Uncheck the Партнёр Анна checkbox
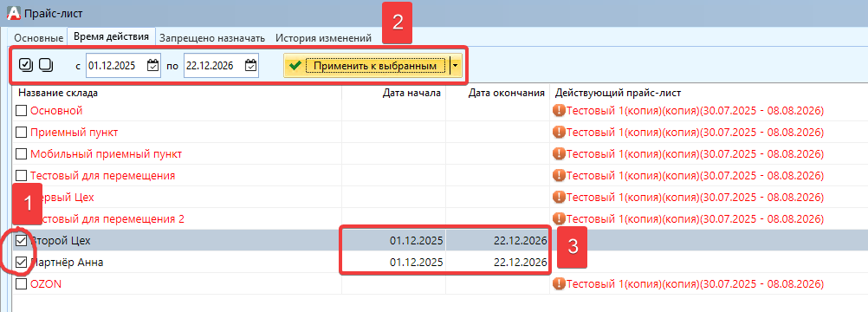Image resolution: width=868 pixels, height=312 pixels. [x=21, y=263]
